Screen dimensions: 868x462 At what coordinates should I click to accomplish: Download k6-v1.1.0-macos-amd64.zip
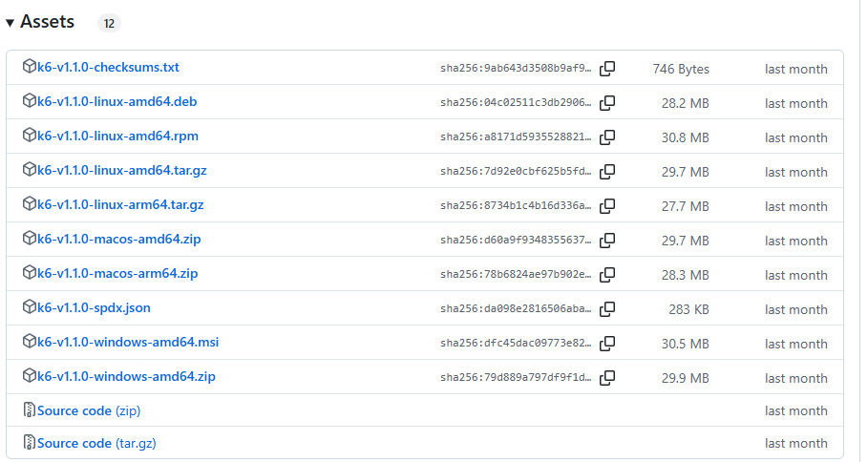click(119, 239)
